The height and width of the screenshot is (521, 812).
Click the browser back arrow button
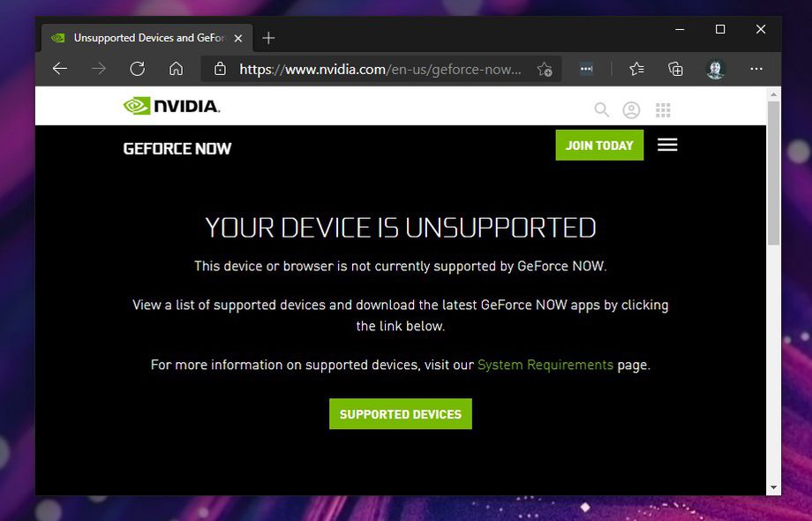coord(60,69)
